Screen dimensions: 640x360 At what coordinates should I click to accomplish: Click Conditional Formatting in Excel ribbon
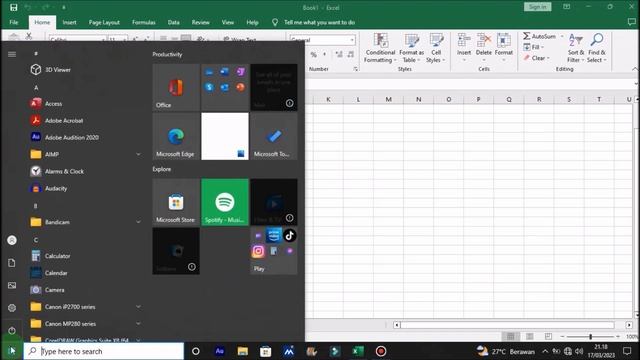point(380,48)
